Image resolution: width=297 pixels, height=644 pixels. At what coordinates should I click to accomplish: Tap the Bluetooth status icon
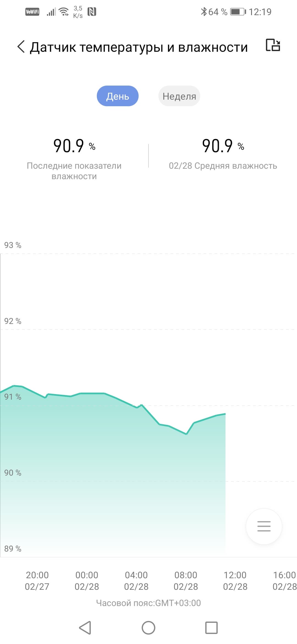[x=204, y=12]
